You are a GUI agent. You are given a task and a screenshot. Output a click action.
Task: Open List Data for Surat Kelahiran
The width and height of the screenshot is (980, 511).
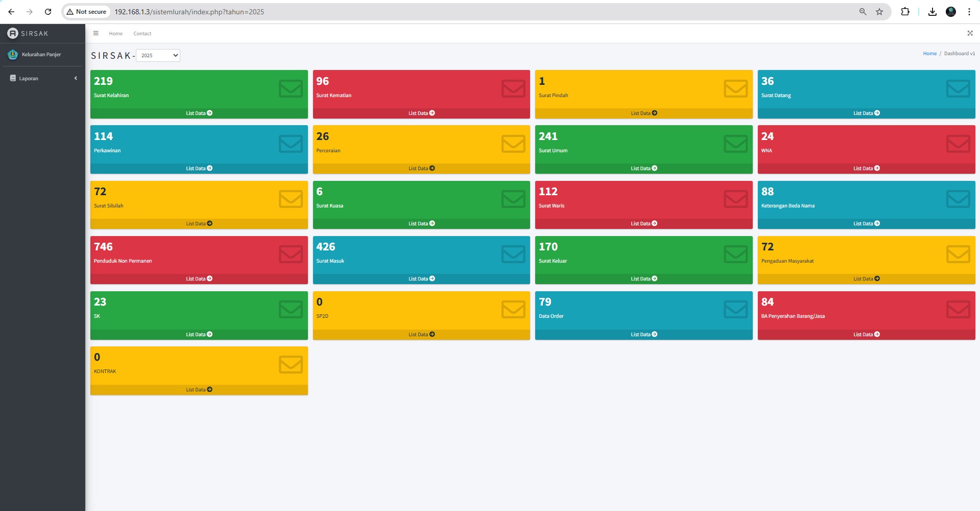tap(199, 113)
